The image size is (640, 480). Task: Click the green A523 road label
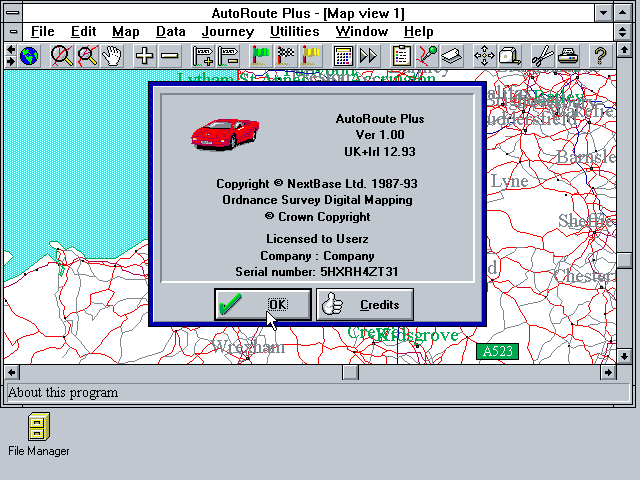[x=498, y=351]
